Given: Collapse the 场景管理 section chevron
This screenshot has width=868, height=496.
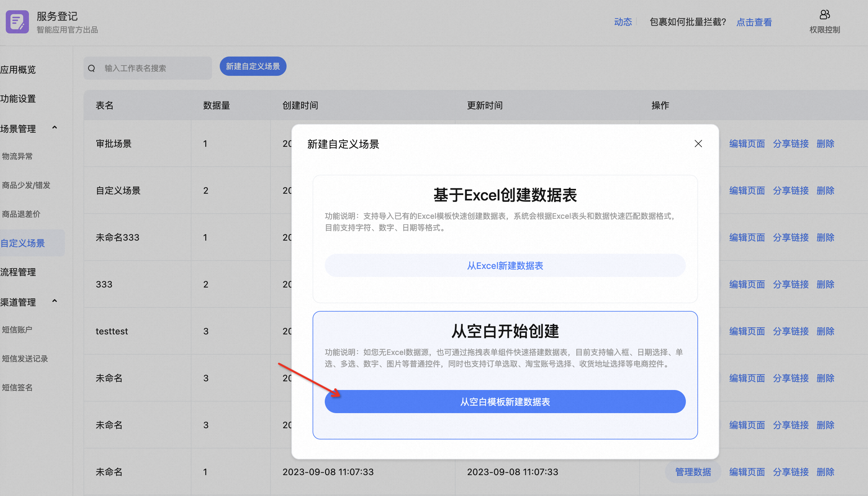Looking at the screenshot, I should click(55, 128).
